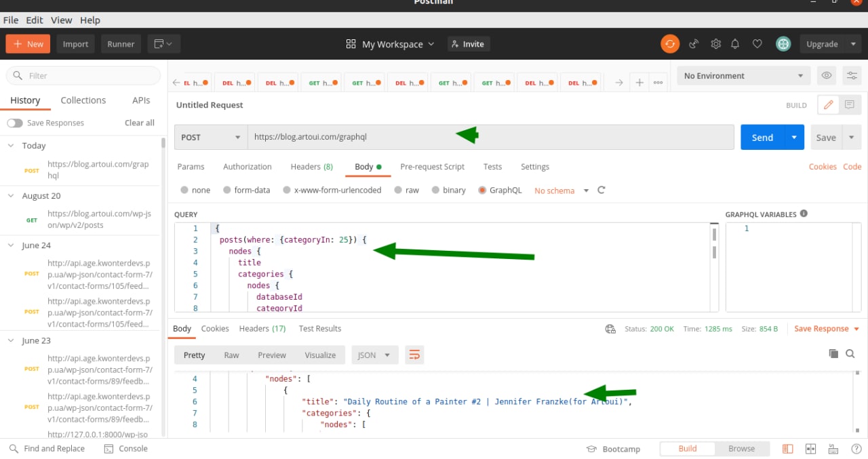Viewport: 868px width, 459px height.
Task: Open notifications bell icon
Action: coord(735,44)
